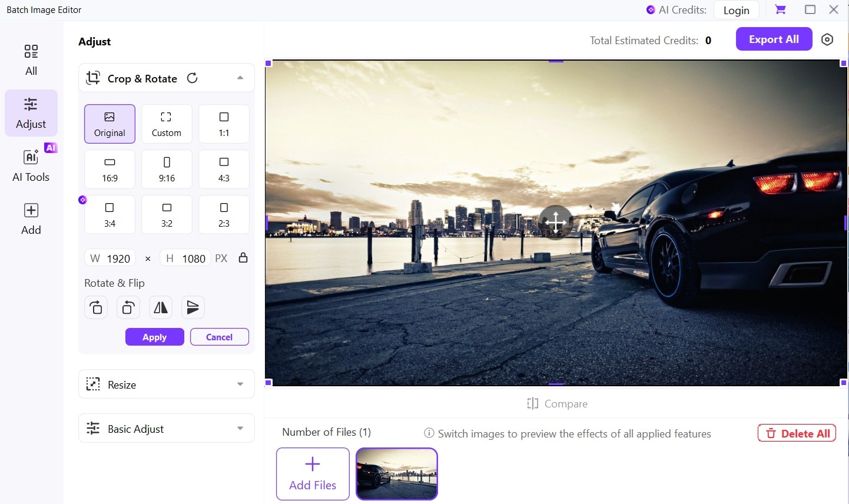Open the shopping cart
The image size is (849, 504).
pyautogui.click(x=780, y=9)
